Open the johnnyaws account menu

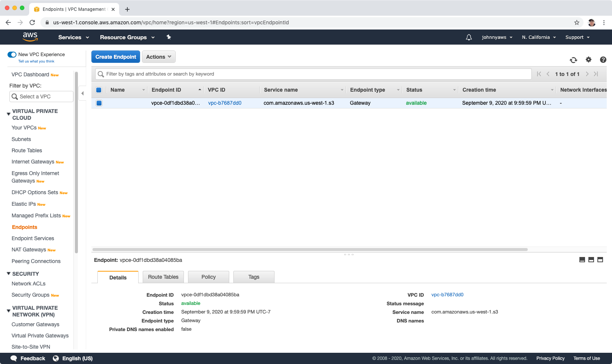click(x=497, y=37)
